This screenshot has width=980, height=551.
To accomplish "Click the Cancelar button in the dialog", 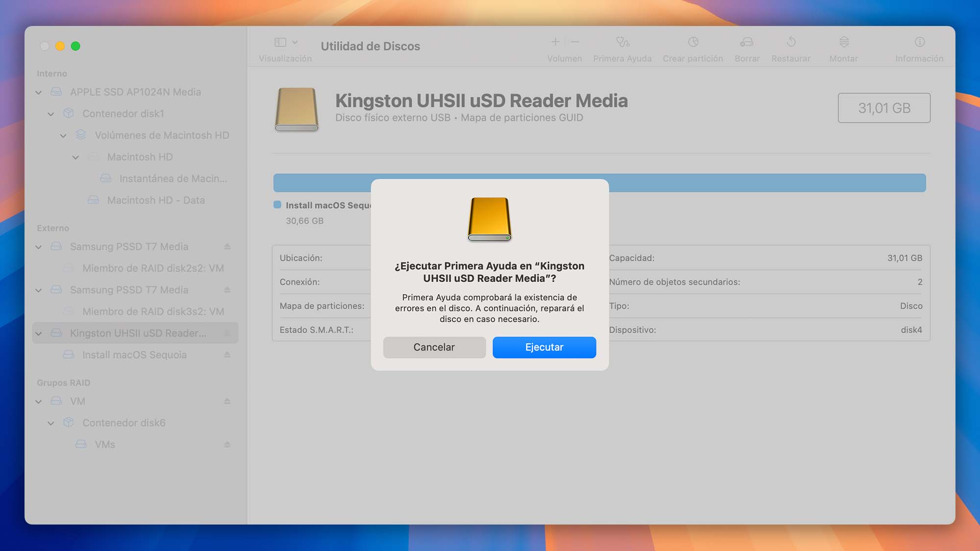I will (x=434, y=347).
